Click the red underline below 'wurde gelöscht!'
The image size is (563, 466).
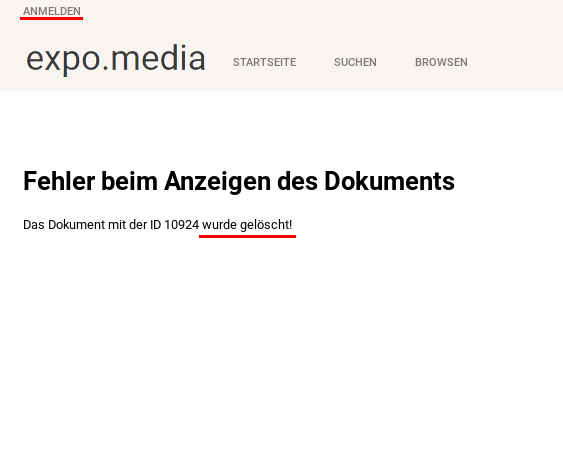(247, 236)
